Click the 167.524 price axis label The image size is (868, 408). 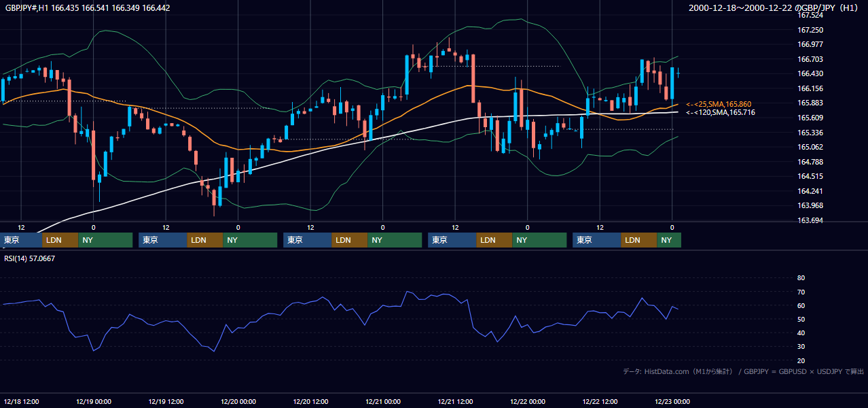point(810,15)
